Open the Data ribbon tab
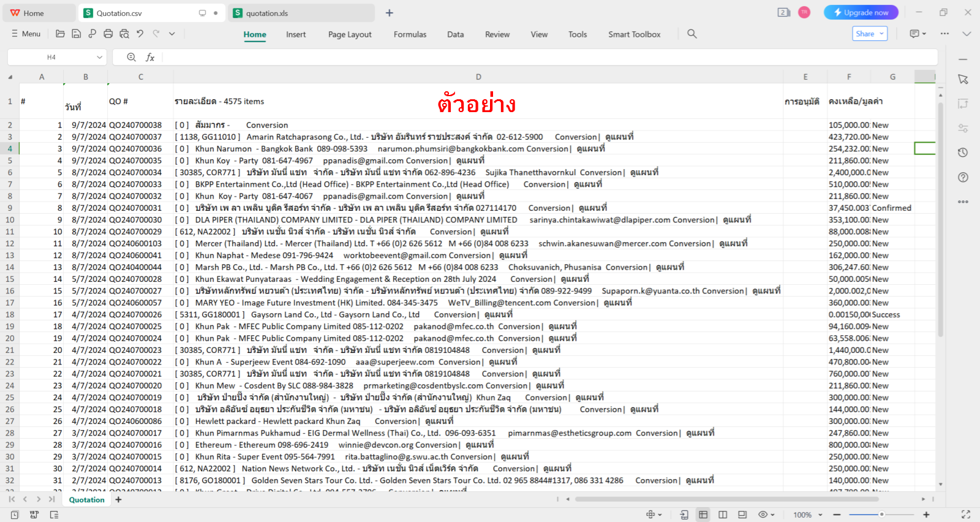Viewport: 980px width, 522px height. [455, 34]
